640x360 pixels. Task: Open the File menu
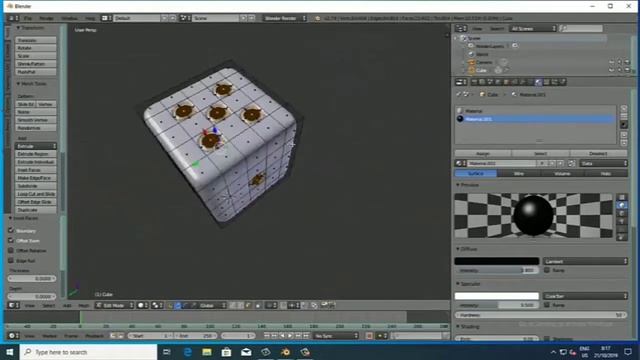point(28,18)
